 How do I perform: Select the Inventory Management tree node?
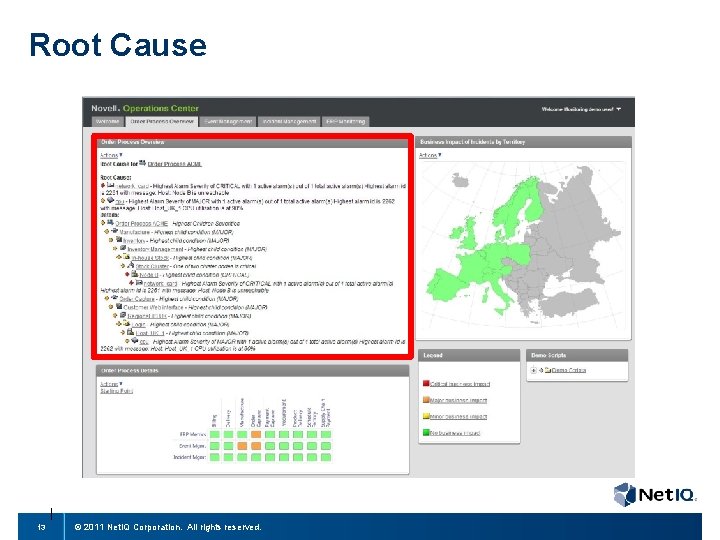(157, 249)
